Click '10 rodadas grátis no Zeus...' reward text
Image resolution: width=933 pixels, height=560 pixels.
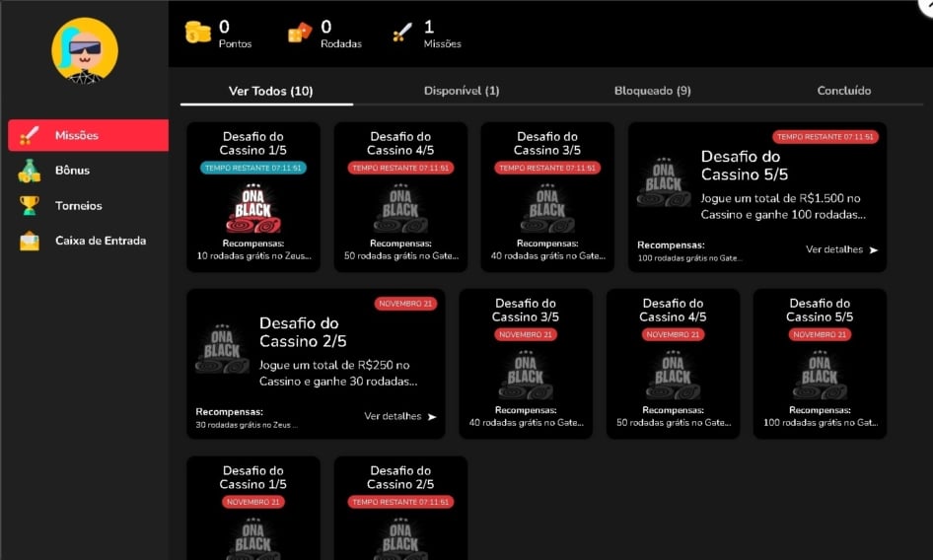pyautogui.click(x=254, y=256)
